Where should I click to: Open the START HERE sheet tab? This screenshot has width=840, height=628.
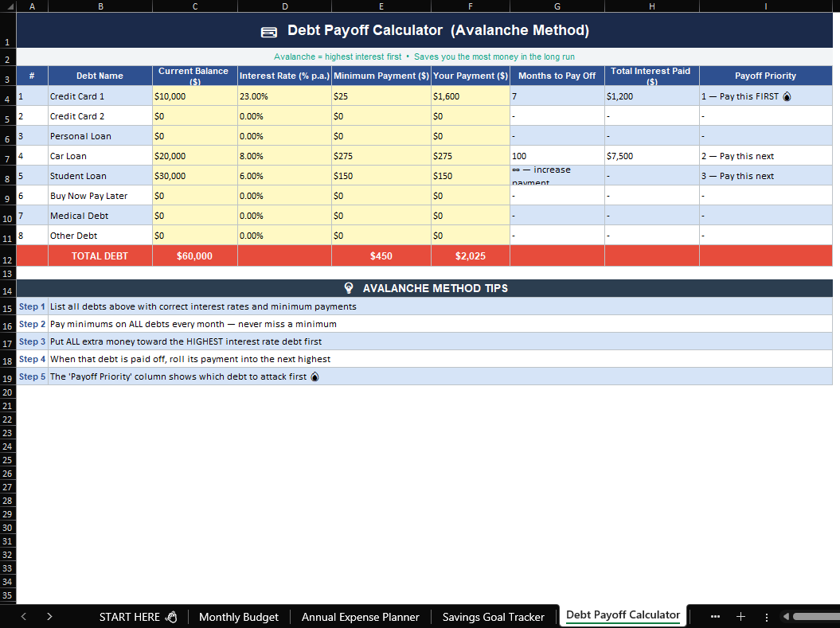139,617
